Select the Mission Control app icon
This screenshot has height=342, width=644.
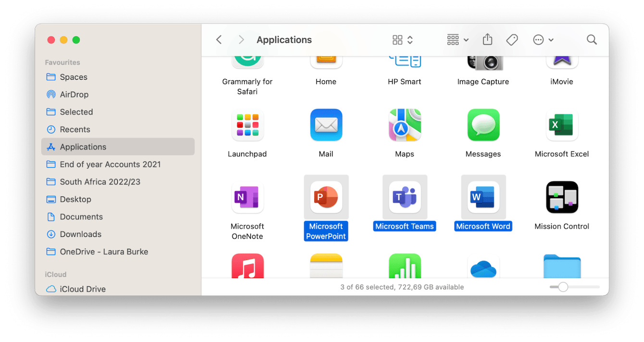562,197
